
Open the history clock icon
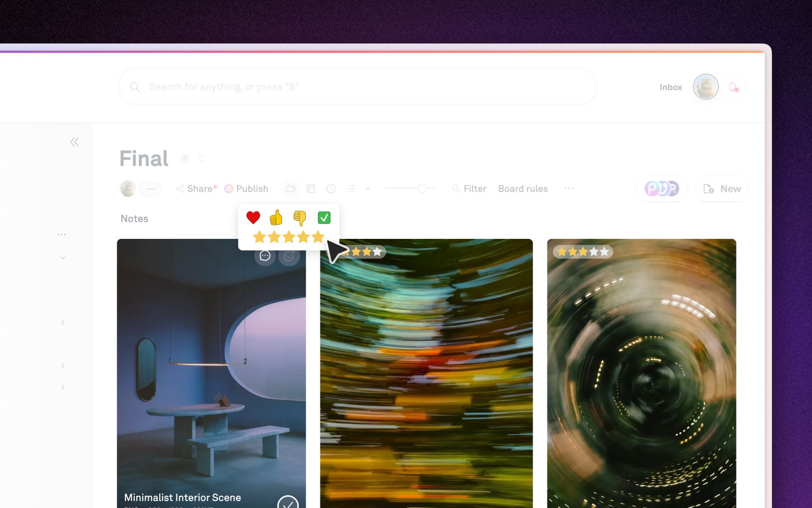(x=331, y=189)
